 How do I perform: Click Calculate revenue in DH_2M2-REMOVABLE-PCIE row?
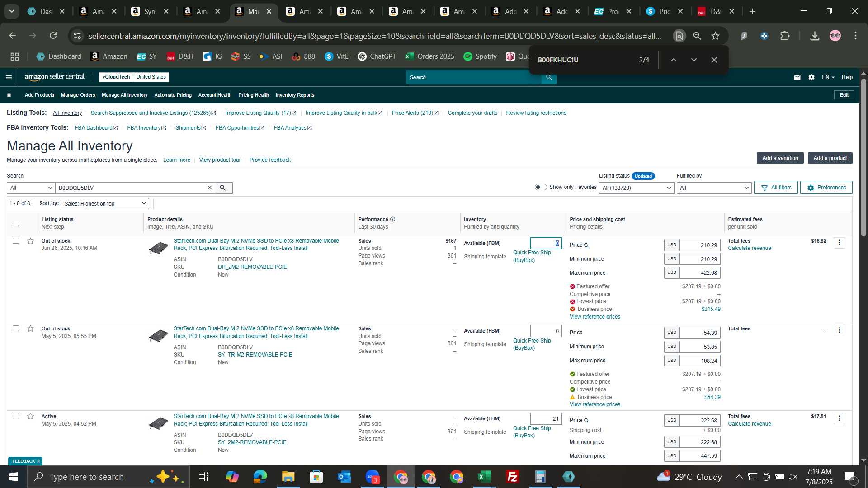tap(750, 248)
